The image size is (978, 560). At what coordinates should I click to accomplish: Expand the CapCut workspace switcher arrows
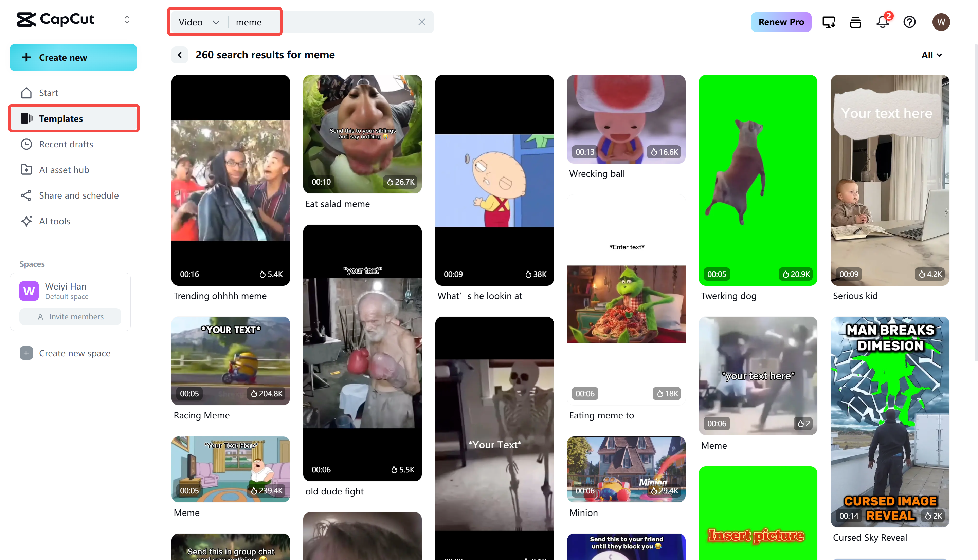coord(127,19)
